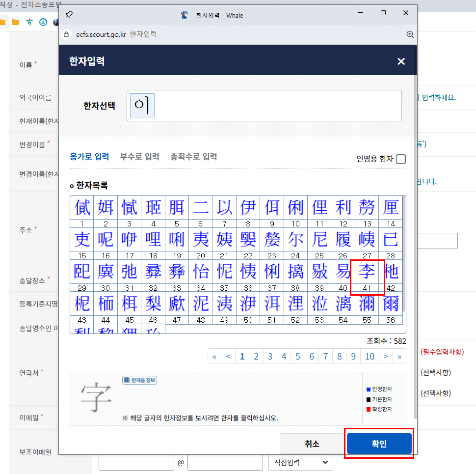This screenshot has width=476, height=474.
Task: Click the teal court portal logo icon
Action: (29, 22)
